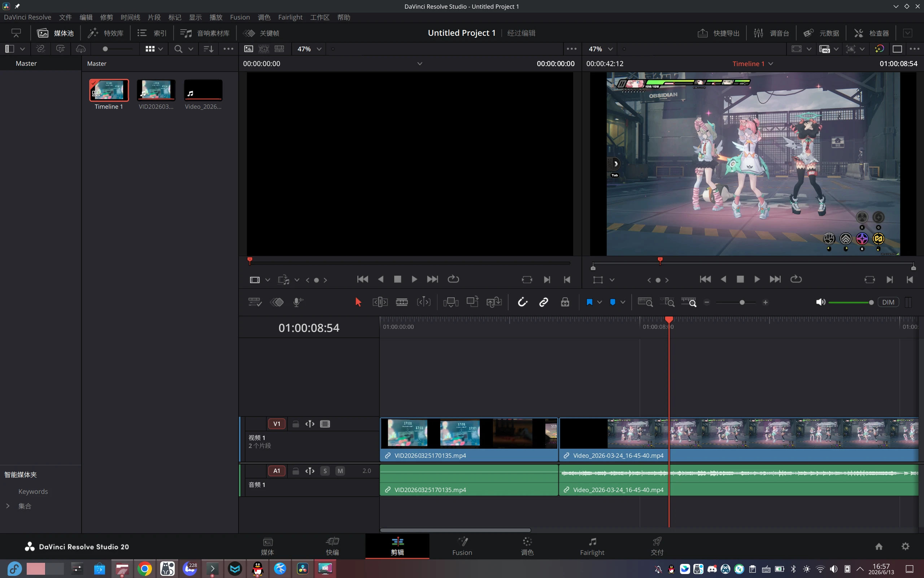Click the Wi-Fi icon in system tray
Screen dimensions: 924x578
[x=820, y=569]
